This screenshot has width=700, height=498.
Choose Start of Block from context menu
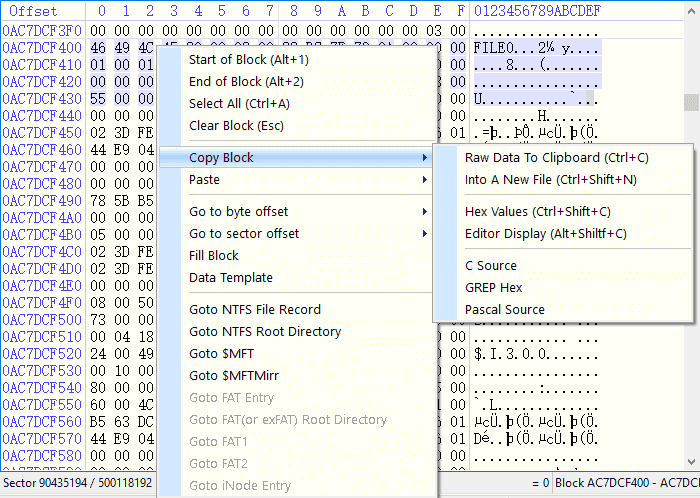tap(235, 59)
